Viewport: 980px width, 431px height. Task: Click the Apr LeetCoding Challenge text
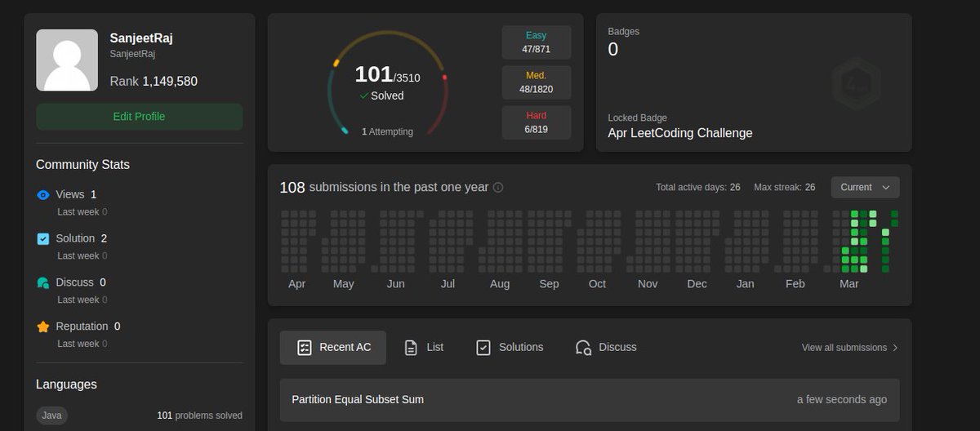tap(680, 133)
